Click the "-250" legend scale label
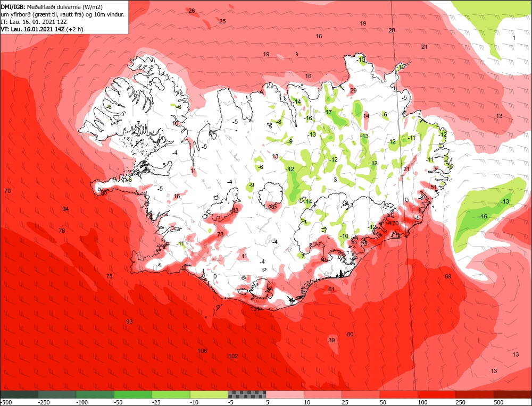 44,402
